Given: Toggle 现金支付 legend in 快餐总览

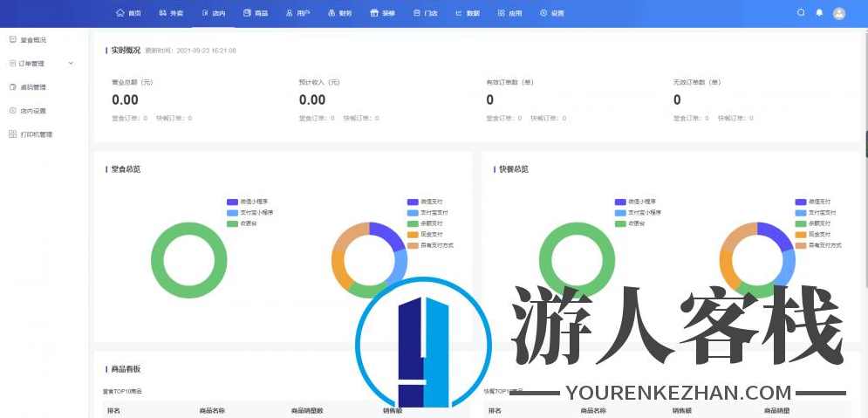Looking at the screenshot, I should click(813, 234).
